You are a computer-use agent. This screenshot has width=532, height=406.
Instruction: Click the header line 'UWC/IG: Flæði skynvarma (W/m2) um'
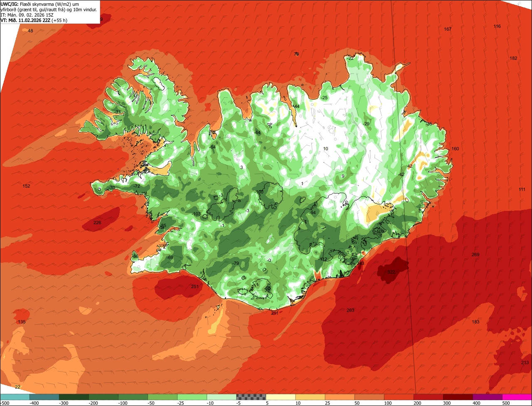coord(40,4)
